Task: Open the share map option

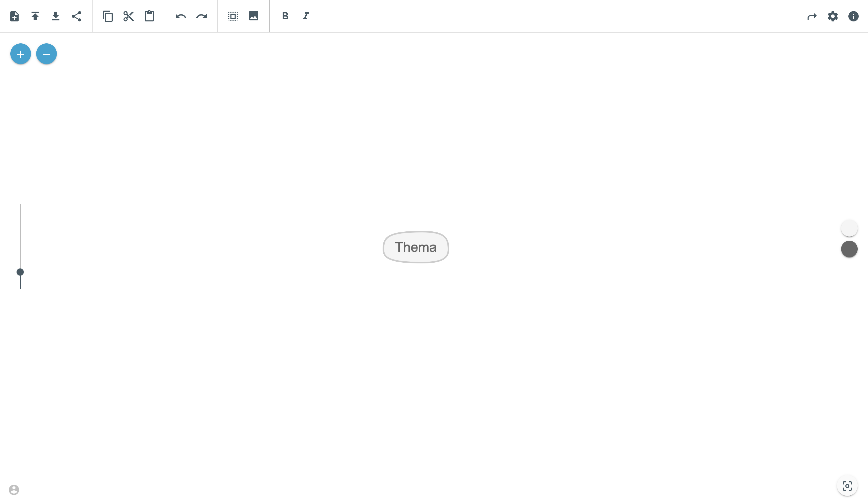Action: point(76,16)
